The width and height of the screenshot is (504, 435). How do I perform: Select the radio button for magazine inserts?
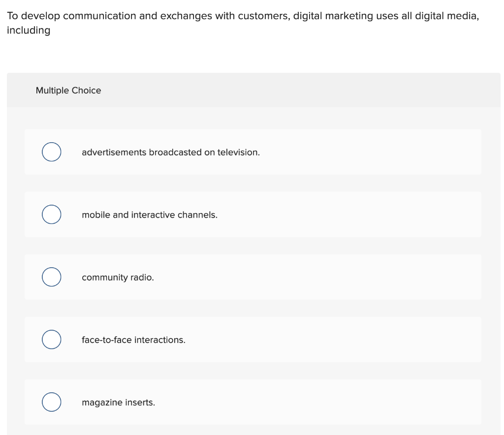pos(51,402)
